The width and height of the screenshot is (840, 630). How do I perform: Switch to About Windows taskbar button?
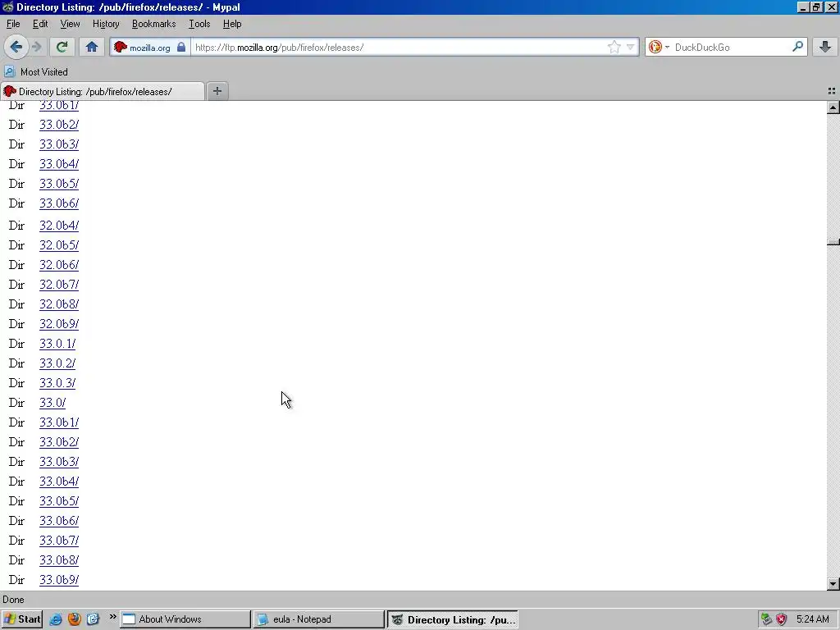pyautogui.click(x=185, y=619)
